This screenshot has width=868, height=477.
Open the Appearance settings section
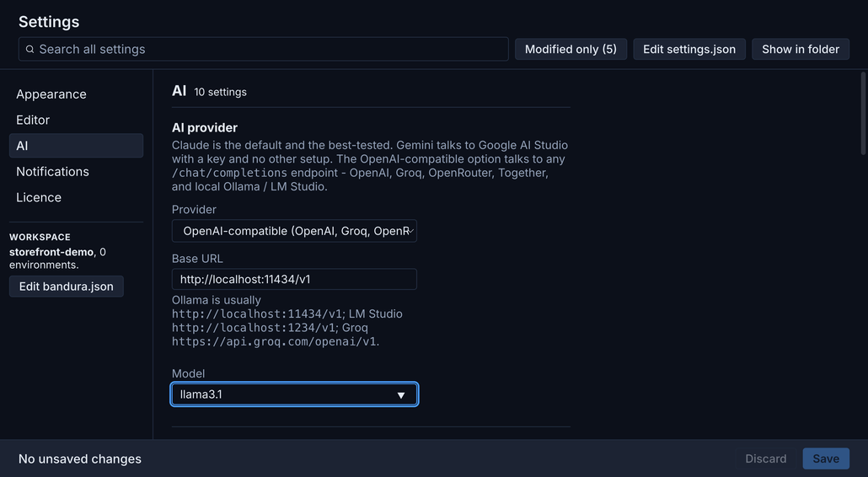(x=77, y=94)
